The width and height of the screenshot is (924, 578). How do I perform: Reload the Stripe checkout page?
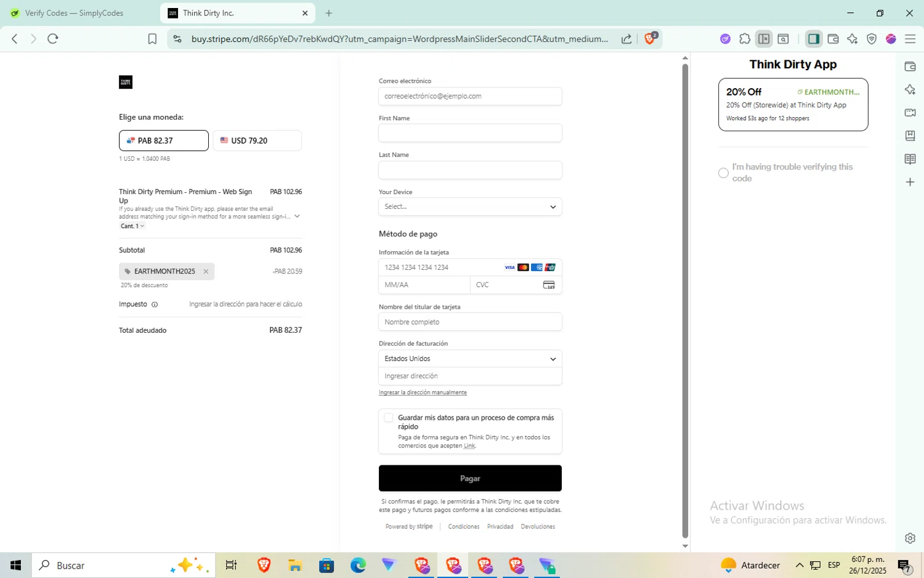(x=53, y=39)
